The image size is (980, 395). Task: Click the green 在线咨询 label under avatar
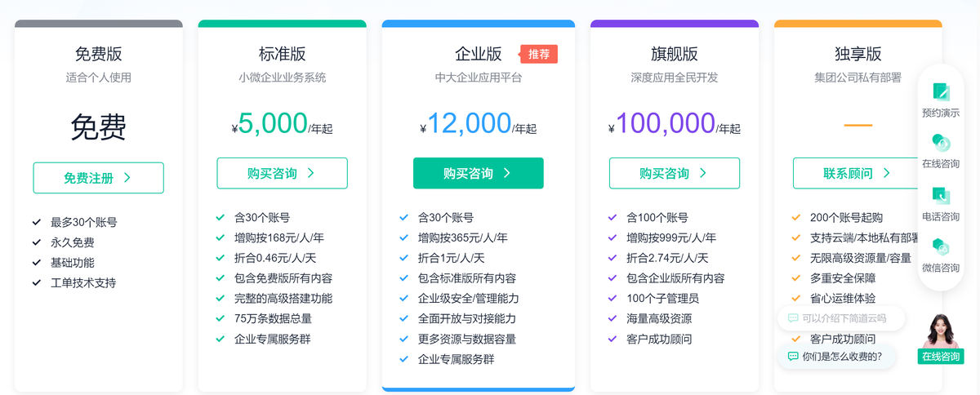[x=941, y=357]
